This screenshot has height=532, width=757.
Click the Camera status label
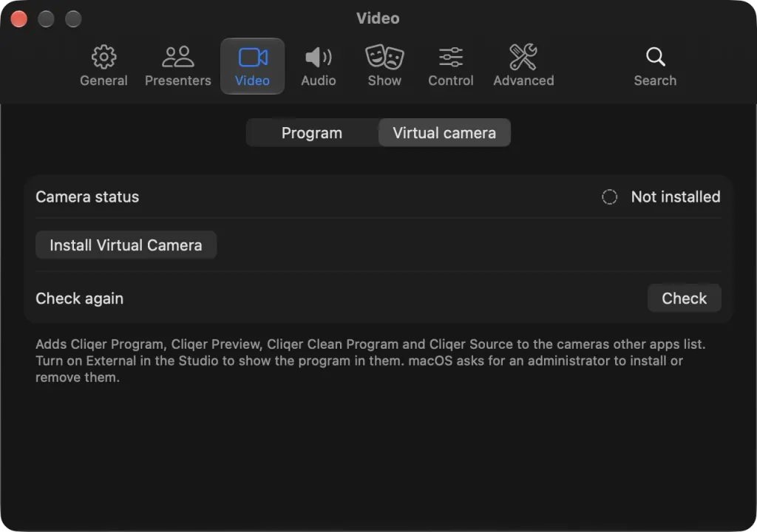pyautogui.click(x=87, y=197)
